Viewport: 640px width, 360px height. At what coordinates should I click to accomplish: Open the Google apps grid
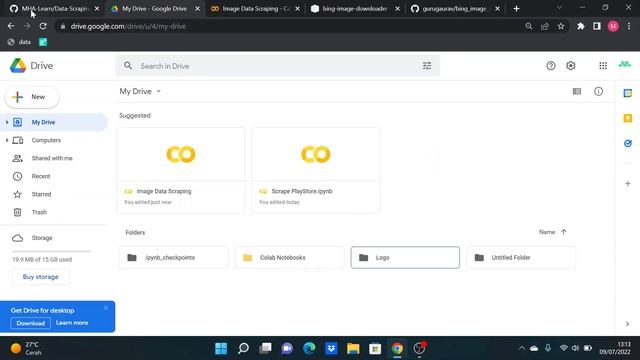point(603,66)
